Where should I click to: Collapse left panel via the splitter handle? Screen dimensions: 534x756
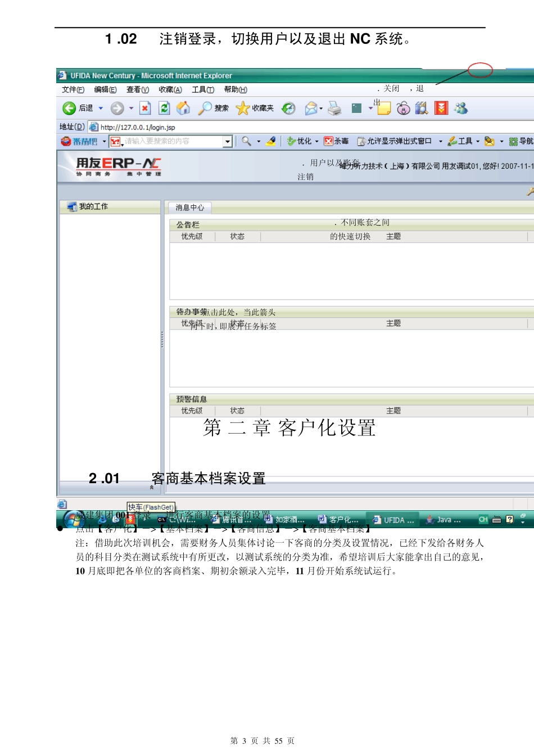pyautogui.click(x=162, y=339)
